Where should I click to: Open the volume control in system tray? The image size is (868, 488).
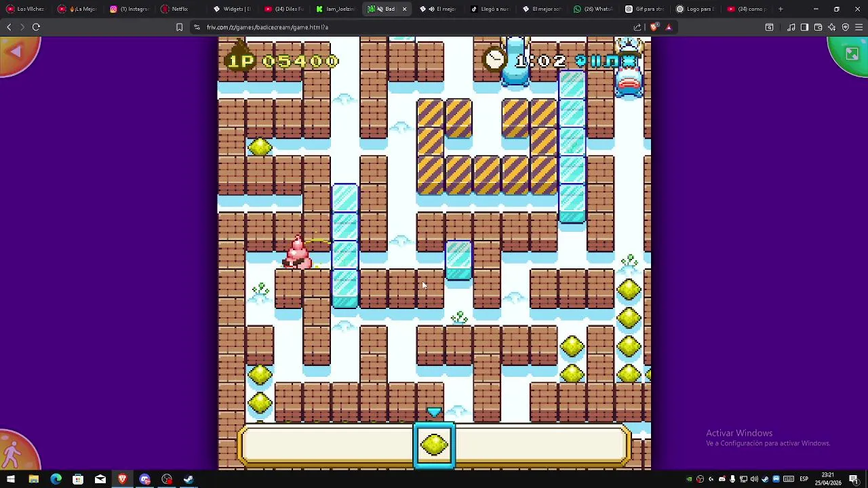point(754,479)
